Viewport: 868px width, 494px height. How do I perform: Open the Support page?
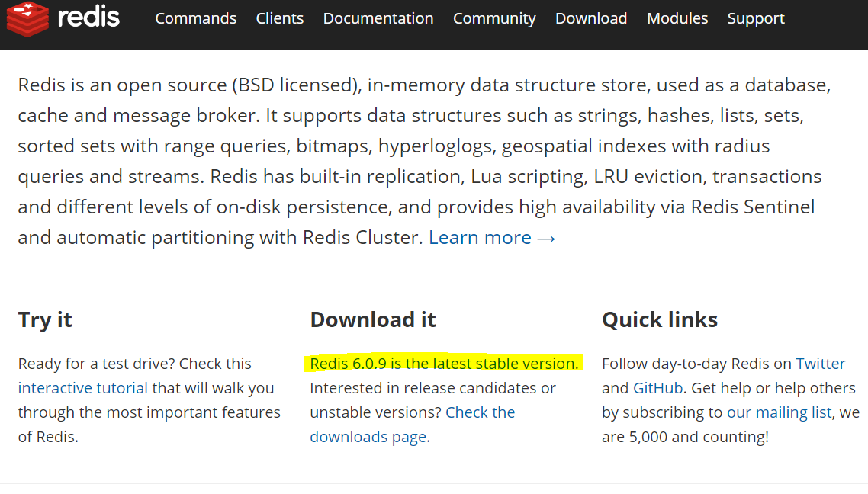tap(755, 18)
